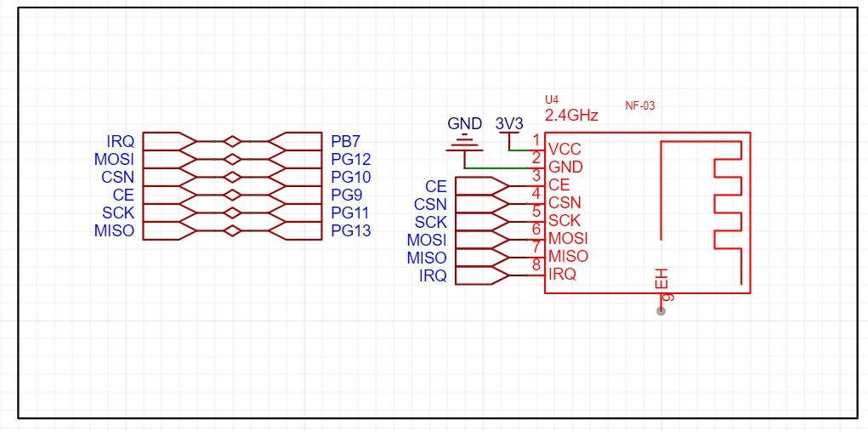
Task: Select the diamond connector between SCK and PG11
Action: point(232,213)
